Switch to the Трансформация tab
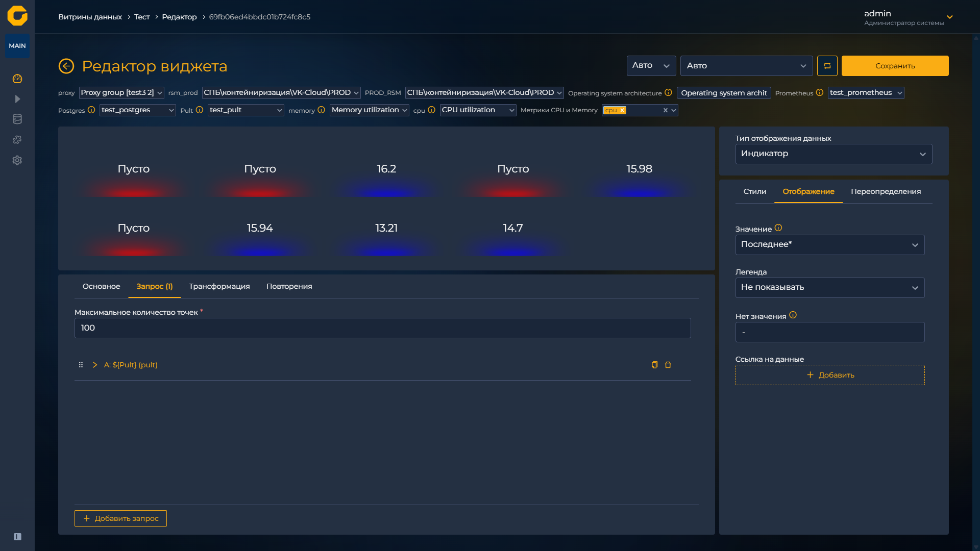Image resolution: width=980 pixels, height=551 pixels. 219,287
